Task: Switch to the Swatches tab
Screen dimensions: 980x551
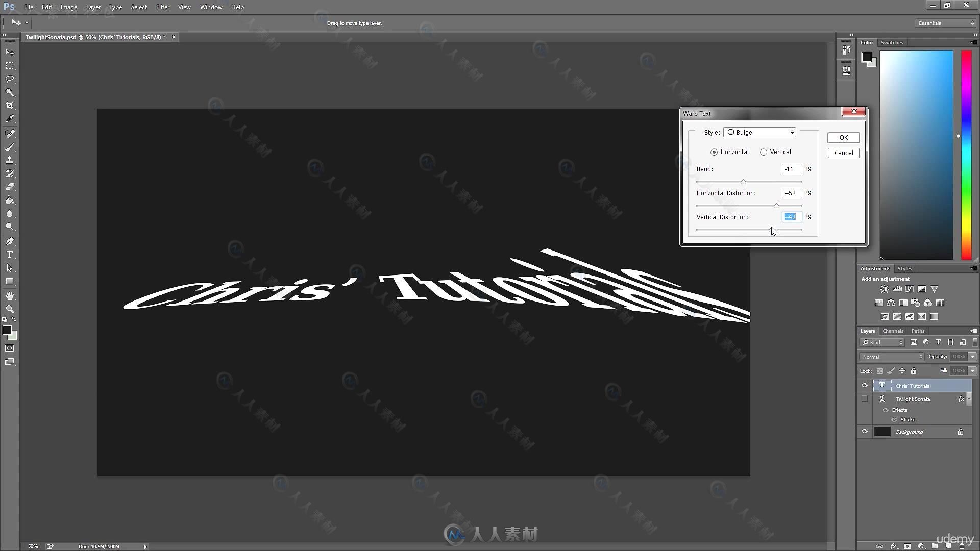Action: point(892,42)
